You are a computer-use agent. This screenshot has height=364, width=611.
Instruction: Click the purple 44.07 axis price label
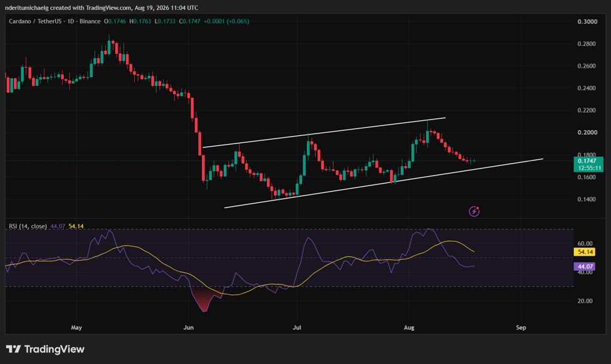click(585, 266)
